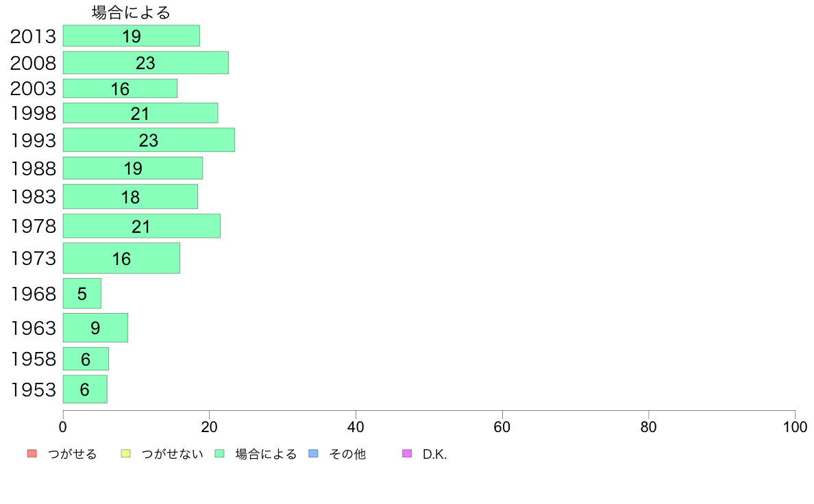The height and width of the screenshot is (504, 814).
Task: Click the 1968 bar showing 5
Action: (x=82, y=293)
